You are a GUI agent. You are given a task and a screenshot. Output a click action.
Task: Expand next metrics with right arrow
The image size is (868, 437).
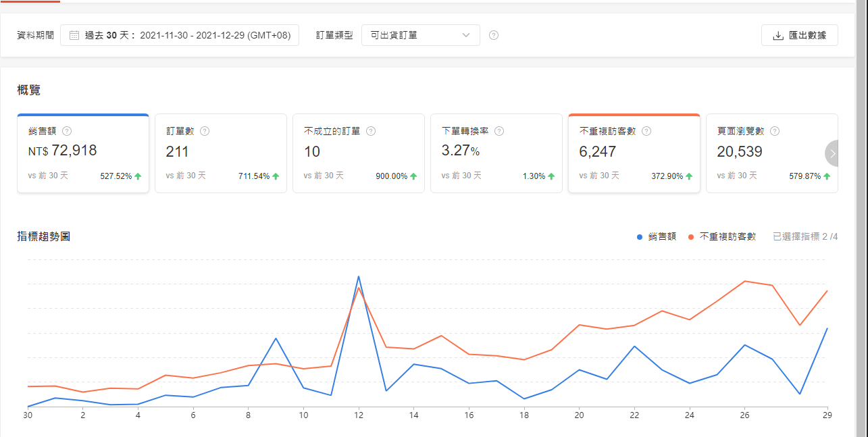pos(833,153)
